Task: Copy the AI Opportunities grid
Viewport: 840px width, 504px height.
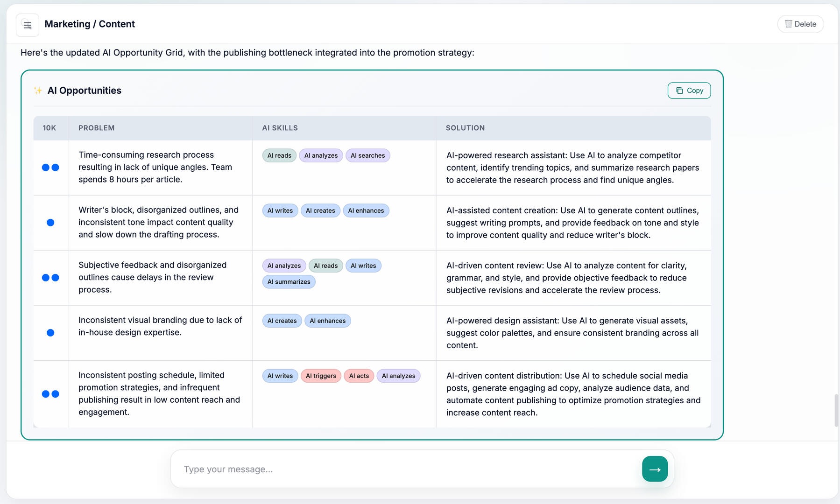Action: pyautogui.click(x=689, y=91)
